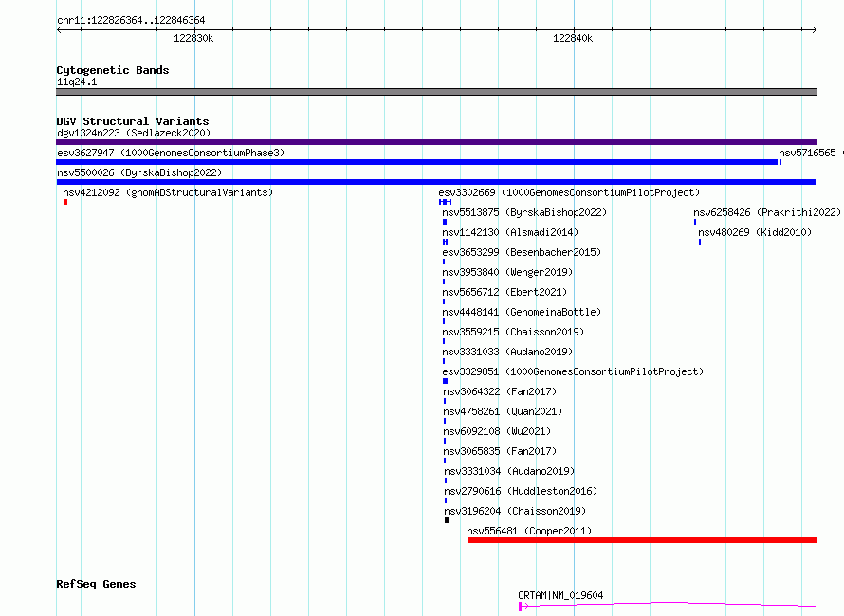Click the blue nsv5716565 variant marker
This screenshot has height=616, width=844.
(780, 162)
